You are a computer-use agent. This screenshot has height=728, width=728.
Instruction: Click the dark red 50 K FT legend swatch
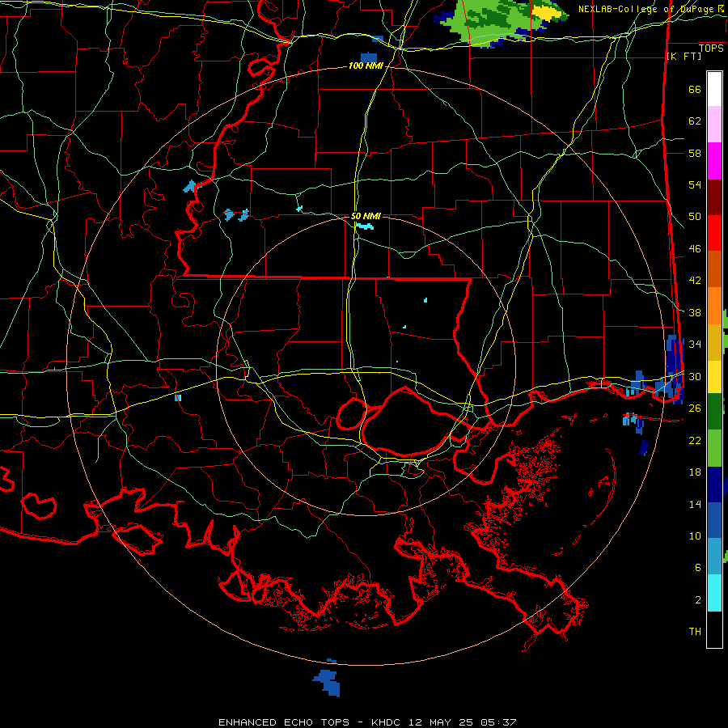714,197
